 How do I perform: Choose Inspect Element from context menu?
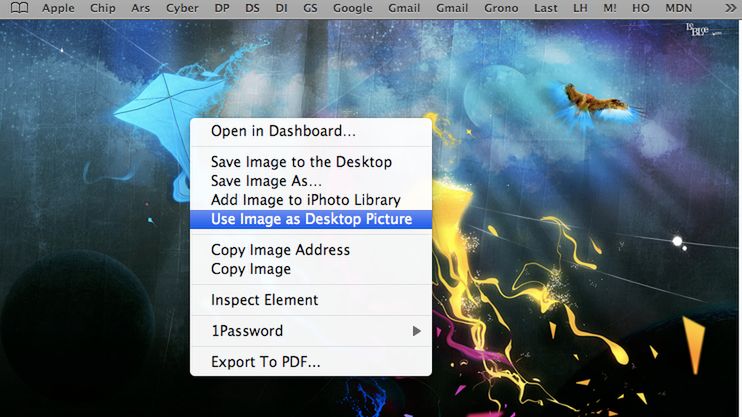click(x=311, y=300)
